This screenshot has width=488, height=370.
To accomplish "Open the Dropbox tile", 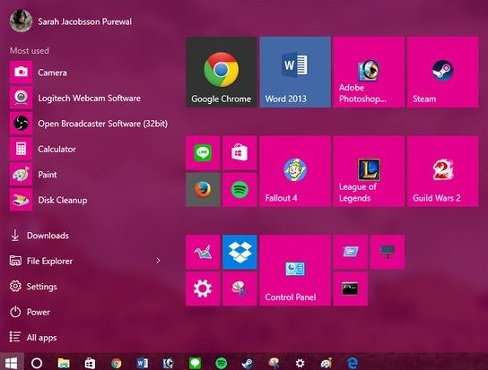I will [240, 252].
